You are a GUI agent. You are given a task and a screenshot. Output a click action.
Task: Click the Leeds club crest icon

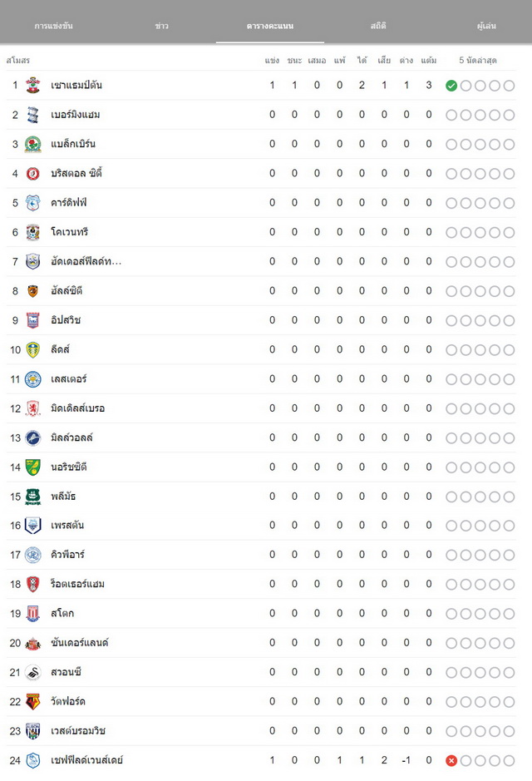33,349
